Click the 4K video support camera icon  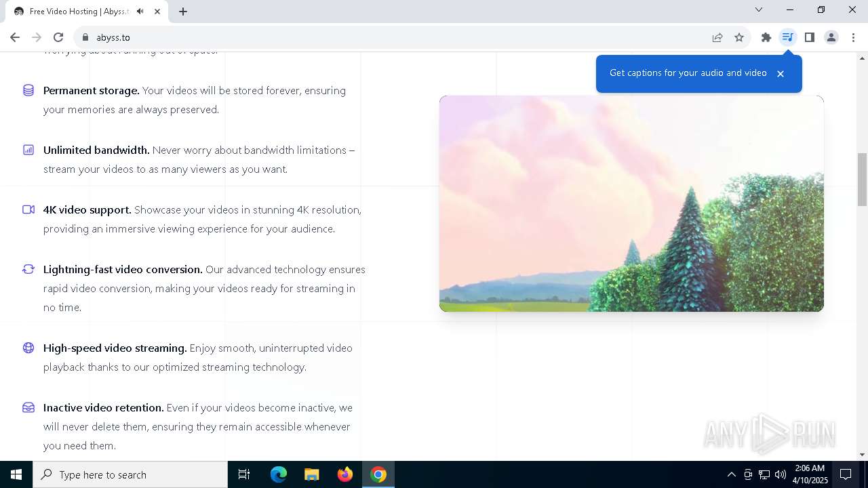pos(28,209)
